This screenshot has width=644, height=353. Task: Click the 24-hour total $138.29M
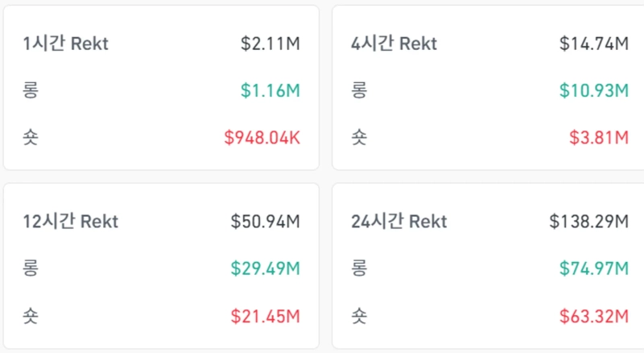(x=589, y=221)
